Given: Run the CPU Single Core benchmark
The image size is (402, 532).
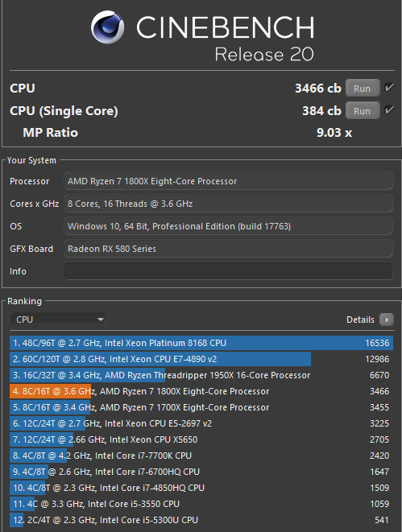Looking at the screenshot, I should point(363,111).
